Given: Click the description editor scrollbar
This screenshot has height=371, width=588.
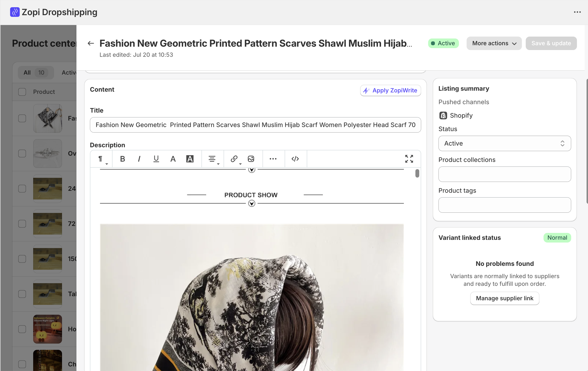Looking at the screenshot, I should [x=417, y=173].
